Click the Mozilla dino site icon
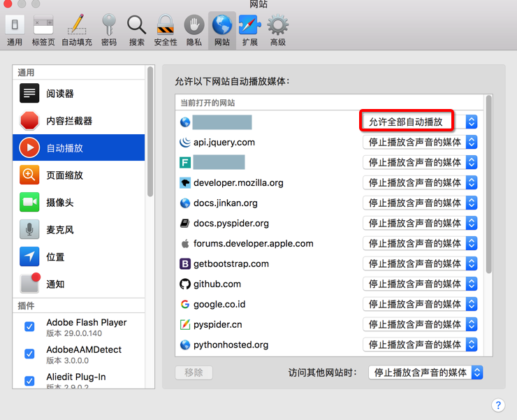The image size is (517, 420). tap(185, 182)
